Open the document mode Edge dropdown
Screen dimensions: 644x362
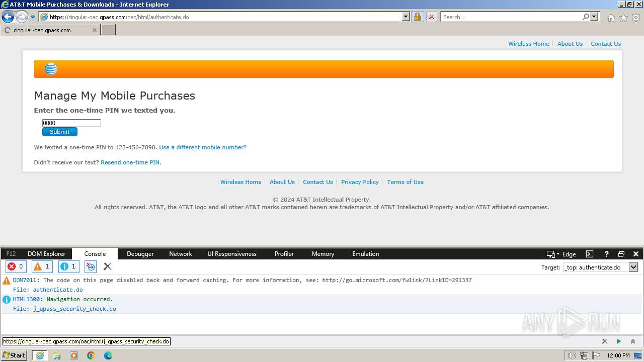pos(561,254)
